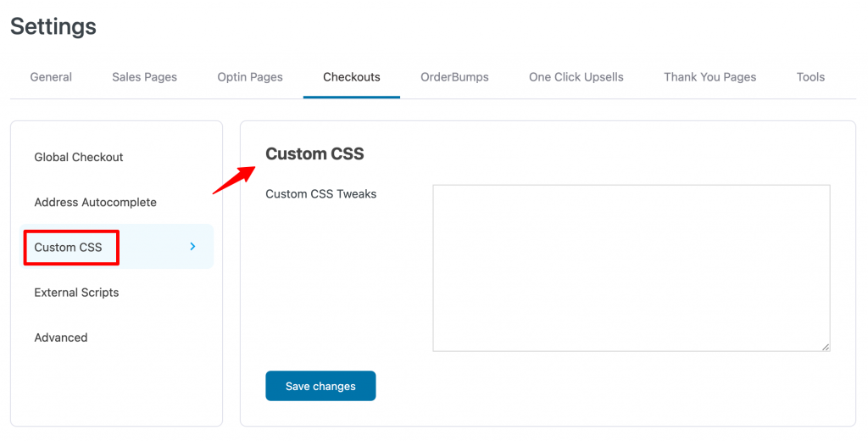868x441 pixels.
Task: Switch to Thank You Pages tab
Action: tap(710, 77)
